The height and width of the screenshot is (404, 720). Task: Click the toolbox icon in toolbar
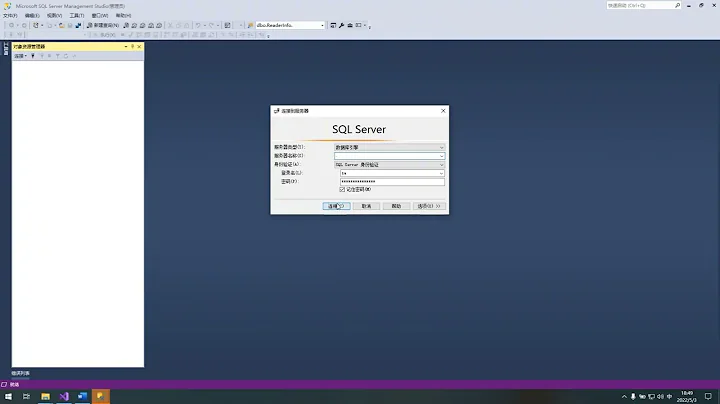click(350, 25)
